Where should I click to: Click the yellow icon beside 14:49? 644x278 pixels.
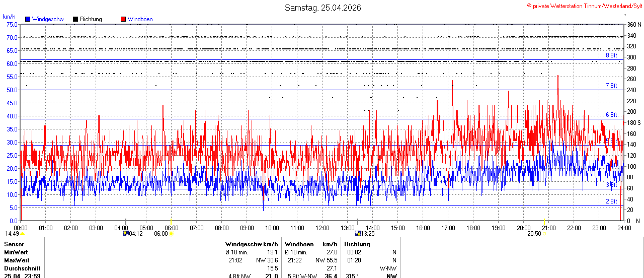[x=23, y=234]
